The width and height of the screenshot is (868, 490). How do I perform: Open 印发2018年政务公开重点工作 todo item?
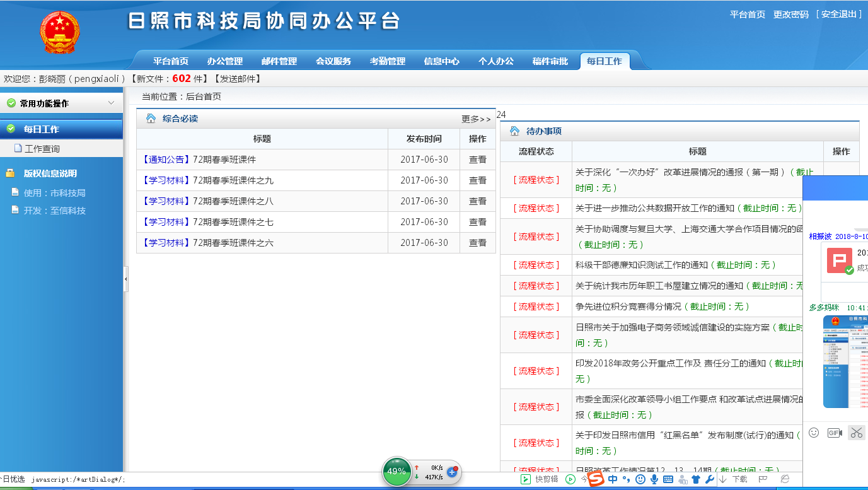coord(671,363)
